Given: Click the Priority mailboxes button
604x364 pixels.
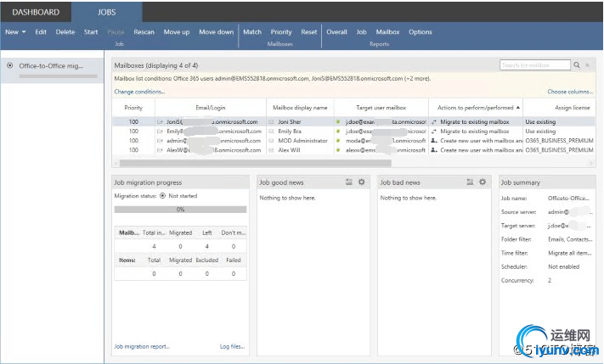Looking at the screenshot, I should 281,32.
